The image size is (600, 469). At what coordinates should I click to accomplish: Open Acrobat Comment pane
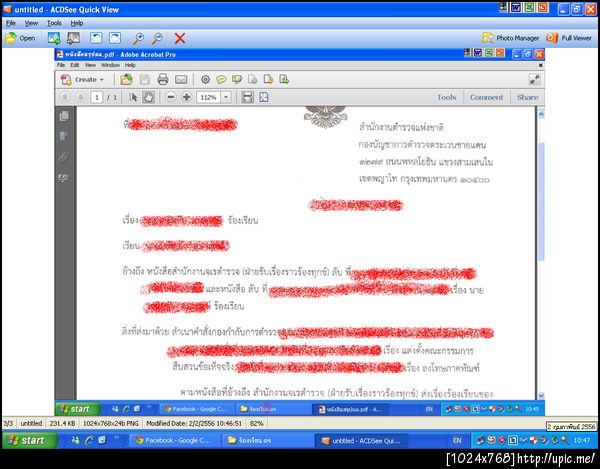pos(486,97)
